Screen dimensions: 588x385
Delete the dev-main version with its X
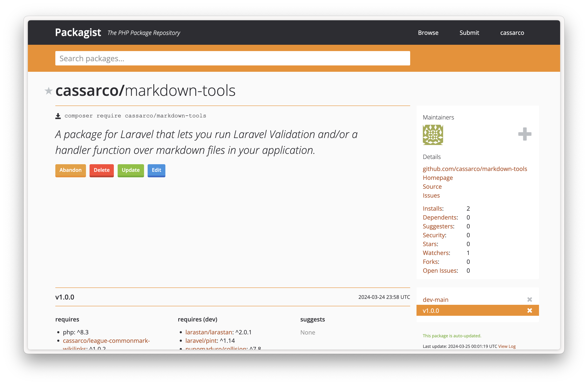(529, 300)
